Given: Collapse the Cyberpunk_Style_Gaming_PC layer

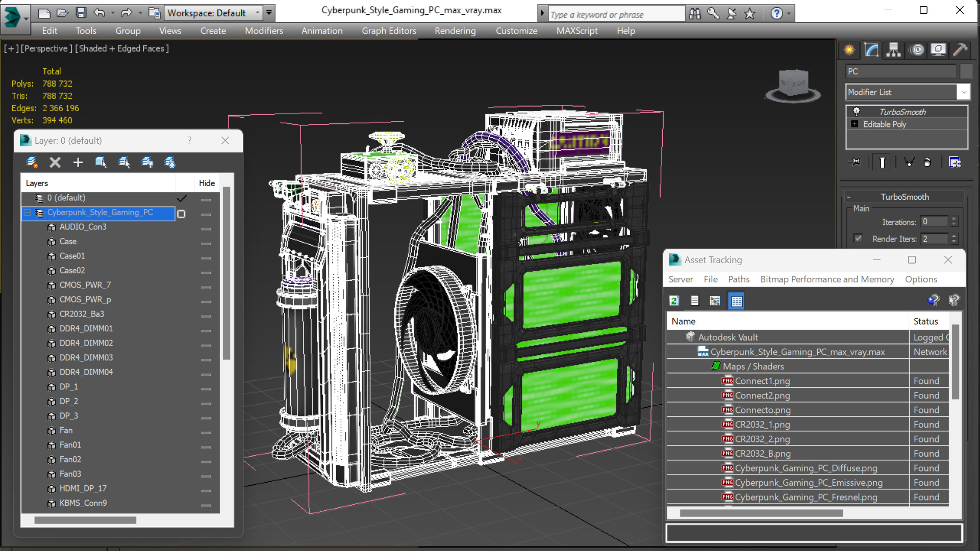Looking at the screenshot, I should [28, 213].
